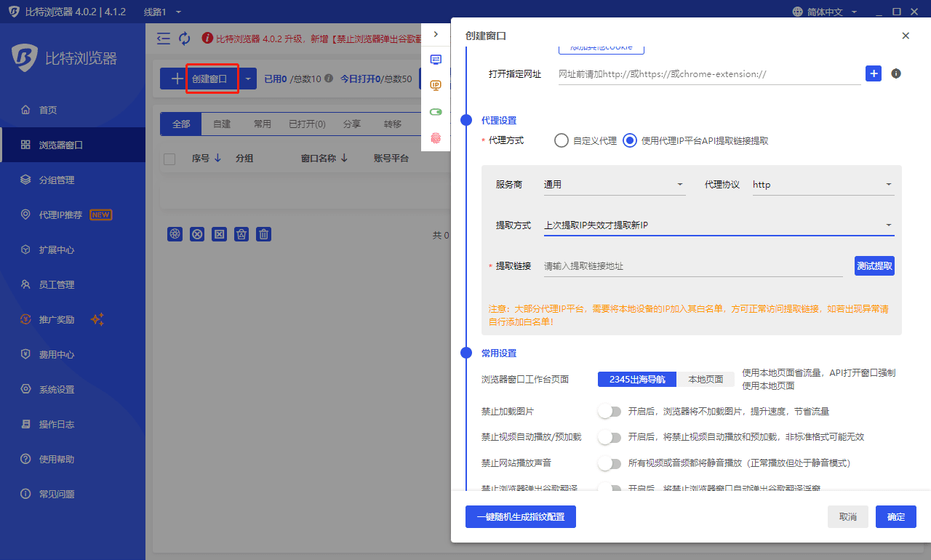Open the 代理协议 dropdown showing http

pyautogui.click(x=823, y=185)
